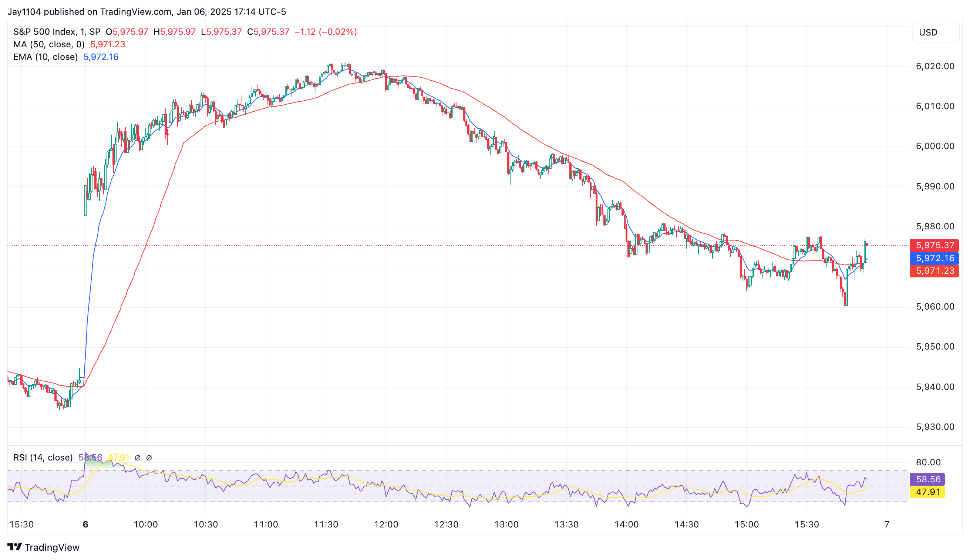The height and width of the screenshot is (560, 970).
Task: Click the 5,990.00 price axis label
Action: 935,186
